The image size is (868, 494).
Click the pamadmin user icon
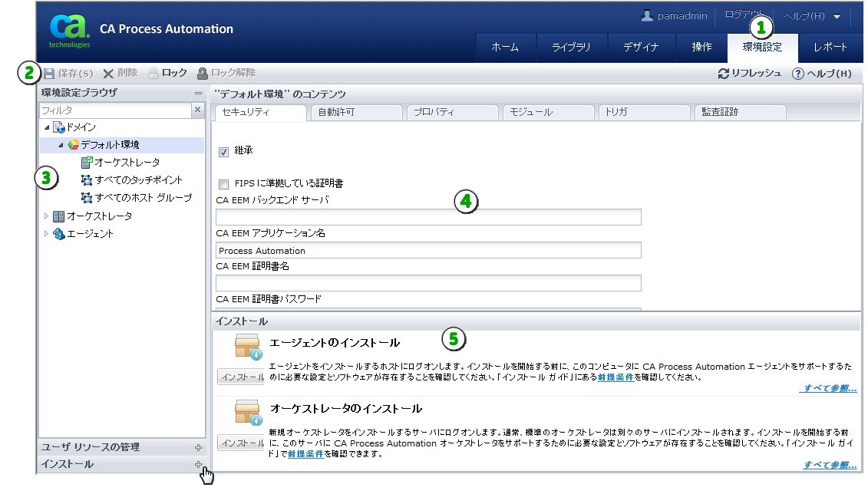pyautogui.click(x=646, y=15)
